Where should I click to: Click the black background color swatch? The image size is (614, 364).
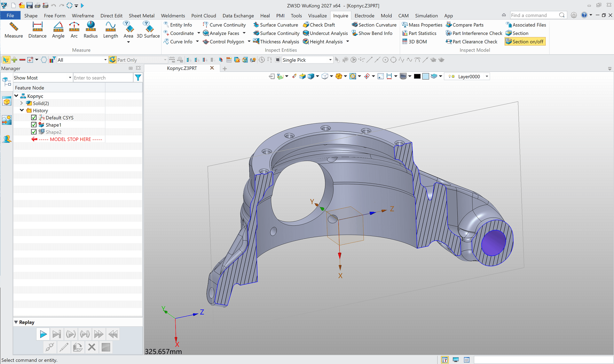coord(417,76)
